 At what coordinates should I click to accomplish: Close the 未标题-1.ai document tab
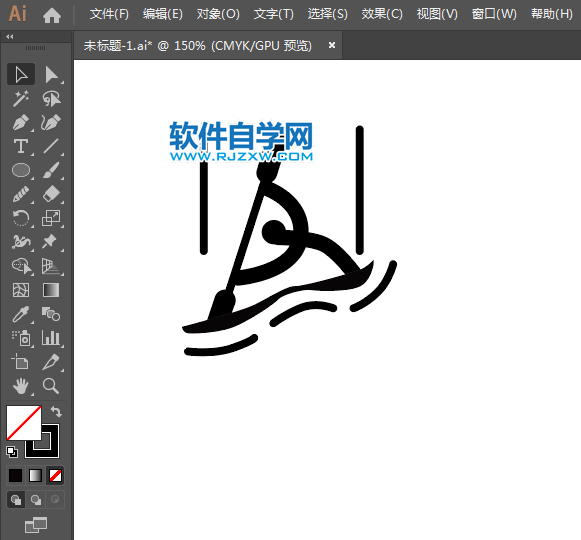pos(332,45)
